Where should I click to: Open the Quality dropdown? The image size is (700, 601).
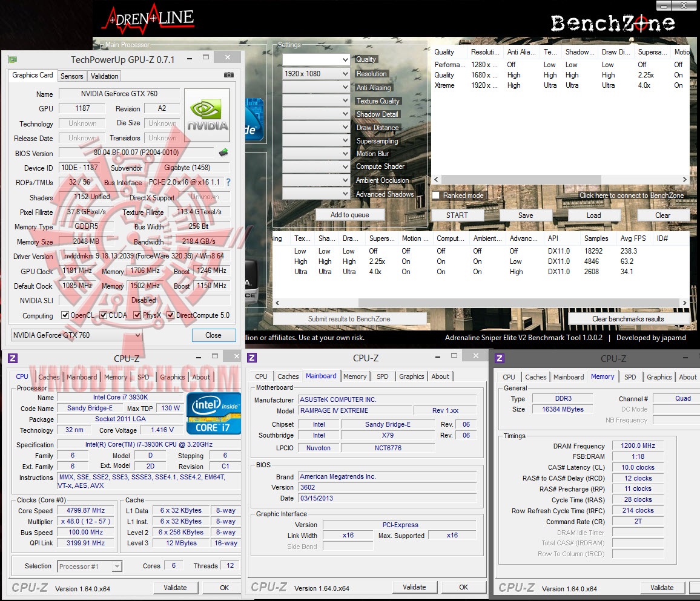(x=316, y=59)
